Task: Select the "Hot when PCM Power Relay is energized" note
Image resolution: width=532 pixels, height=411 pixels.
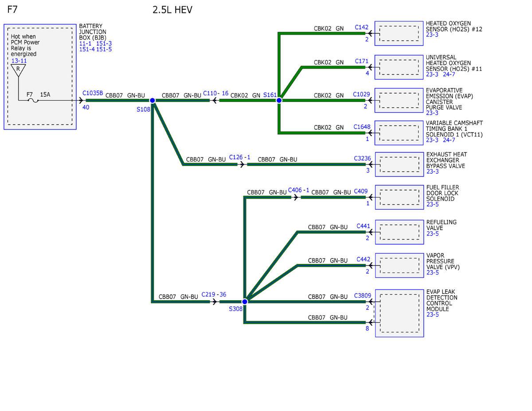Action: coord(25,45)
